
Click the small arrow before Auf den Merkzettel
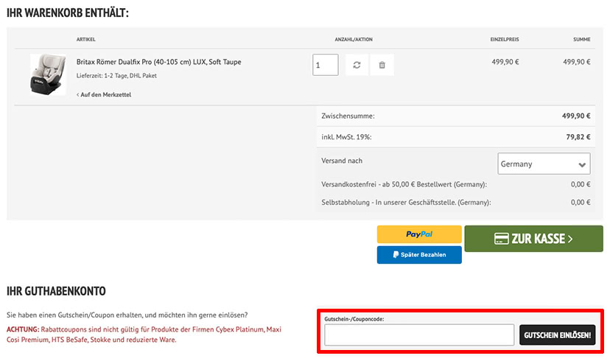pyautogui.click(x=78, y=94)
